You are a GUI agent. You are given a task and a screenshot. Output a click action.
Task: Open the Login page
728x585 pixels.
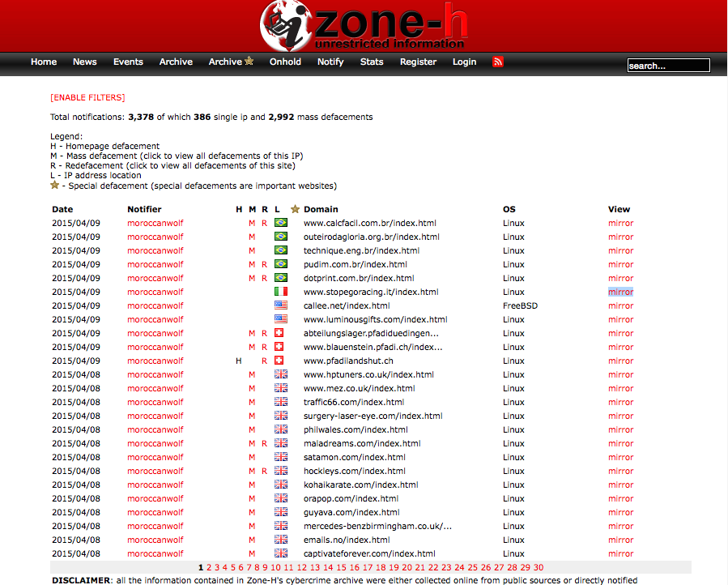click(x=464, y=62)
